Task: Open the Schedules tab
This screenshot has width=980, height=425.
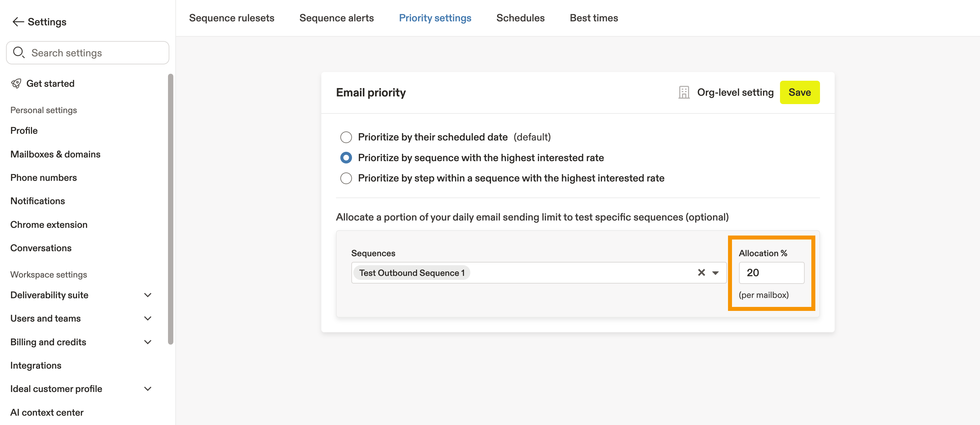Action: [x=520, y=18]
